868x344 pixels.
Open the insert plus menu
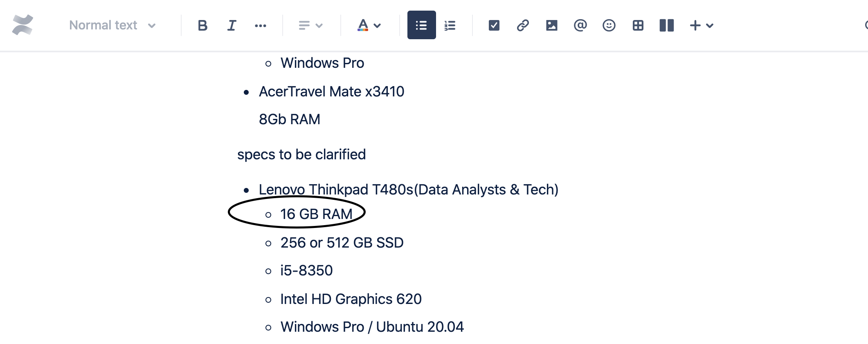(702, 25)
